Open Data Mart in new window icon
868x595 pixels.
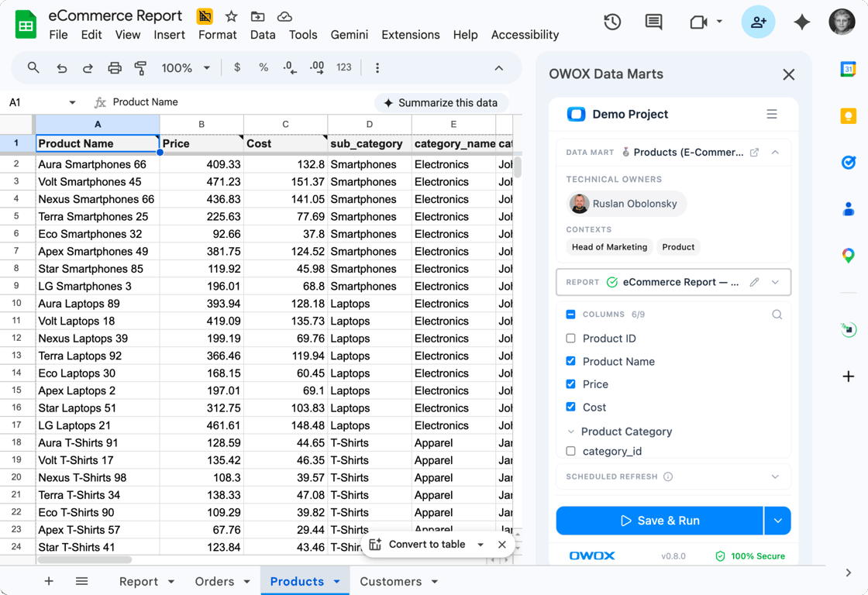point(754,152)
